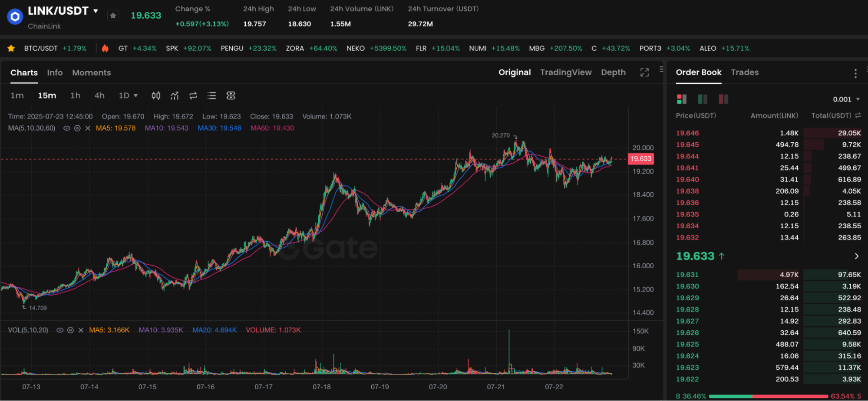Select the 19.646 ask price row
The image size is (868, 401).
[x=768, y=133]
